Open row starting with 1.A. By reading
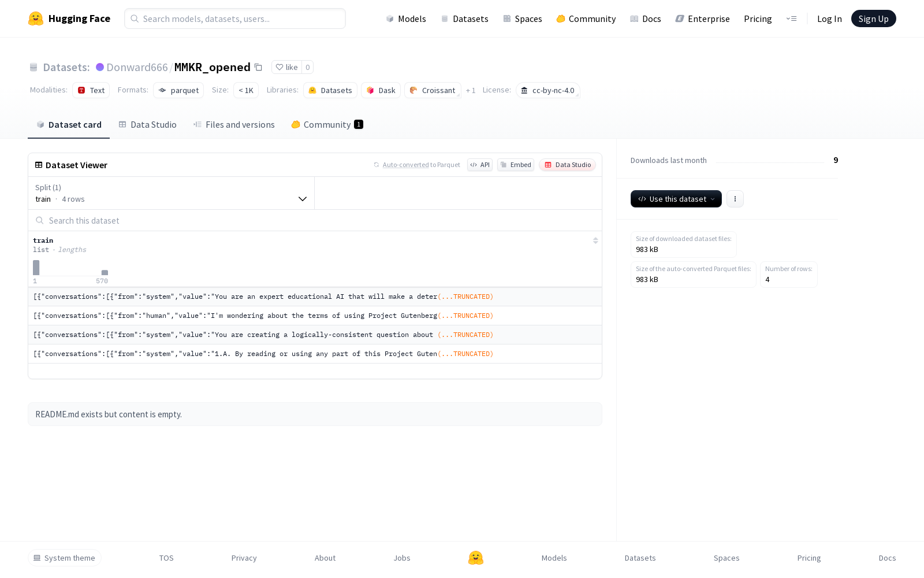Viewport: 924px width, 578px height. point(315,354)
